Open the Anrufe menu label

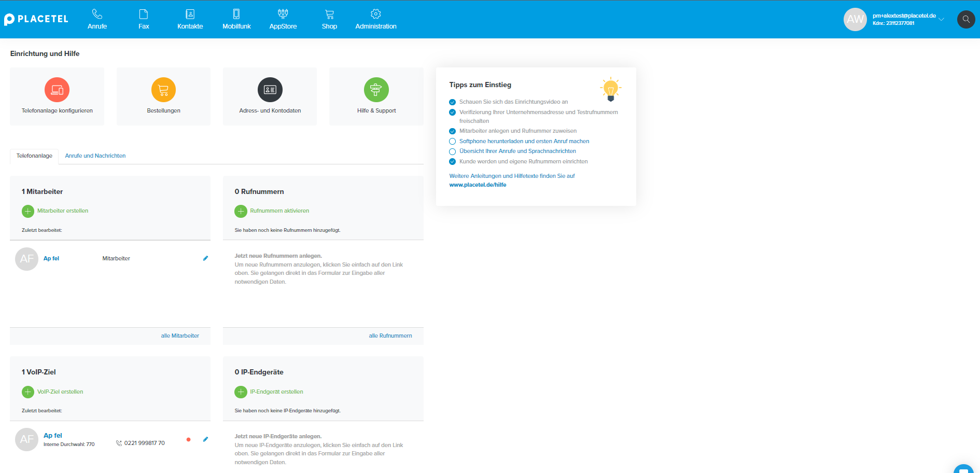coord(97,26)
